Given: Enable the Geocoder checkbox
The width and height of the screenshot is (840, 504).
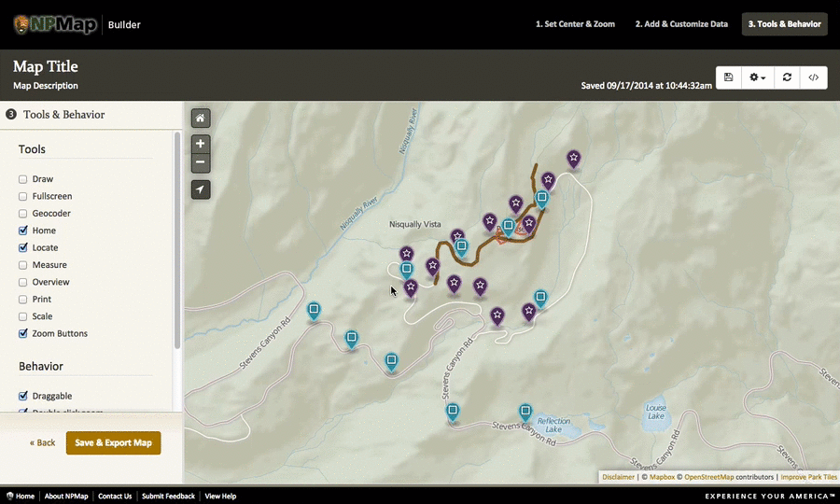Looking at the screenshot, I should point(23,213).
